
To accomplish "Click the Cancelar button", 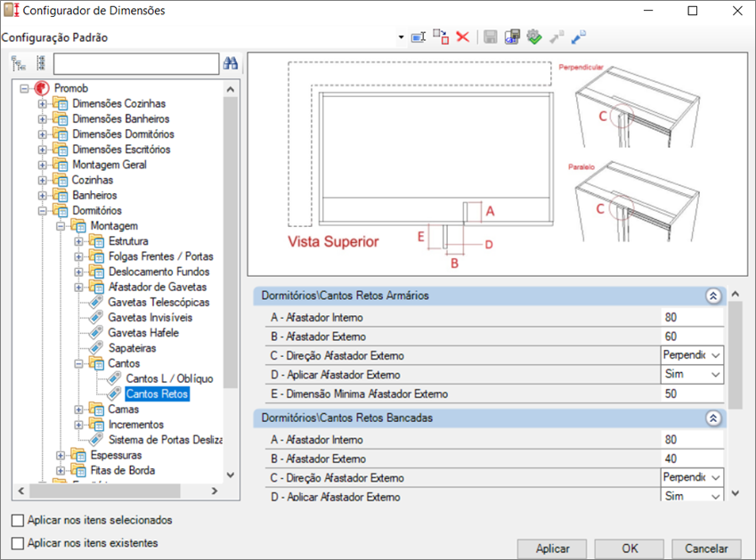I will click(706, 548).
